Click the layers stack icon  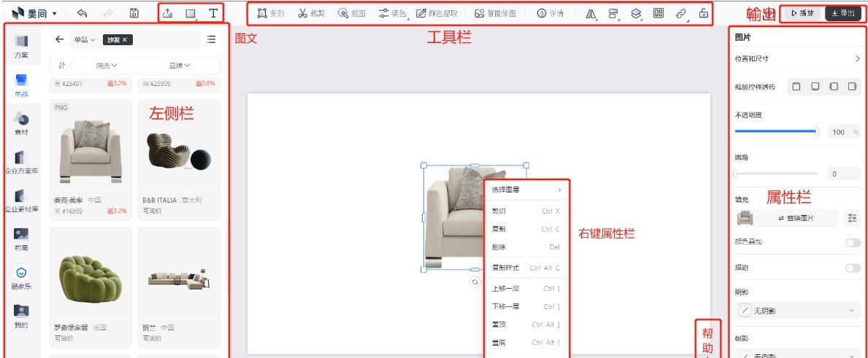pyautogui.click(x=636, y=14)
